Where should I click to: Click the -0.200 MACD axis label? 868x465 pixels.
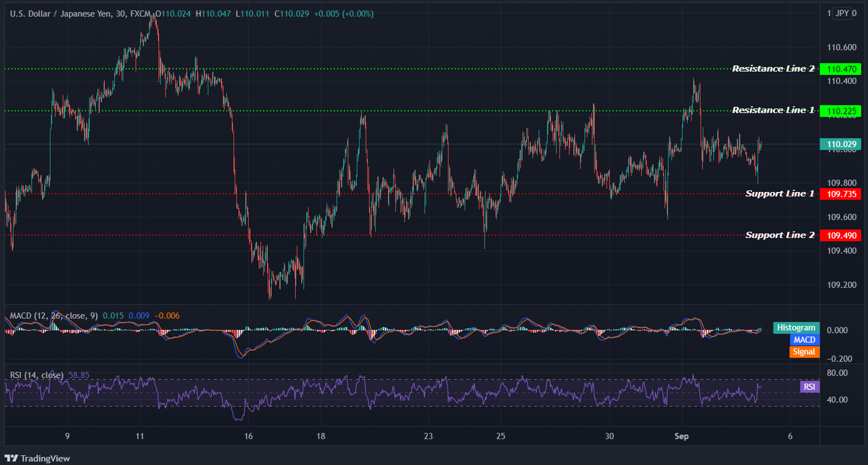839,359
